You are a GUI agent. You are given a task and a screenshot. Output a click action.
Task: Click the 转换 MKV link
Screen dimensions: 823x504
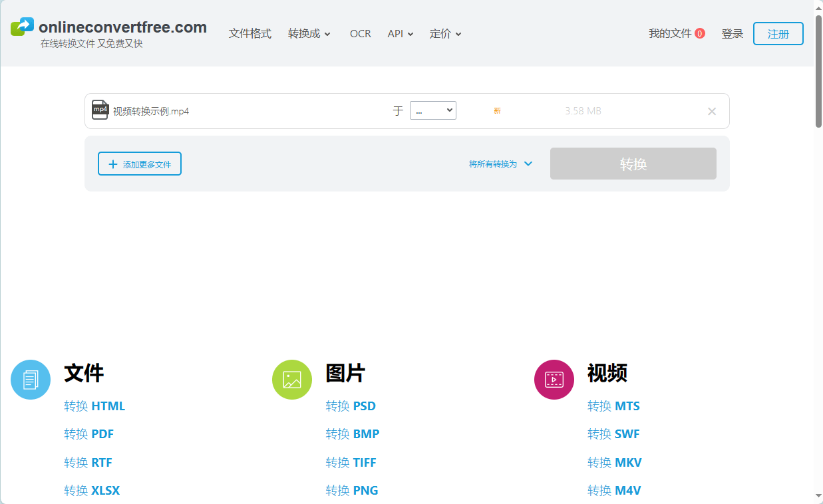(613, 462)
